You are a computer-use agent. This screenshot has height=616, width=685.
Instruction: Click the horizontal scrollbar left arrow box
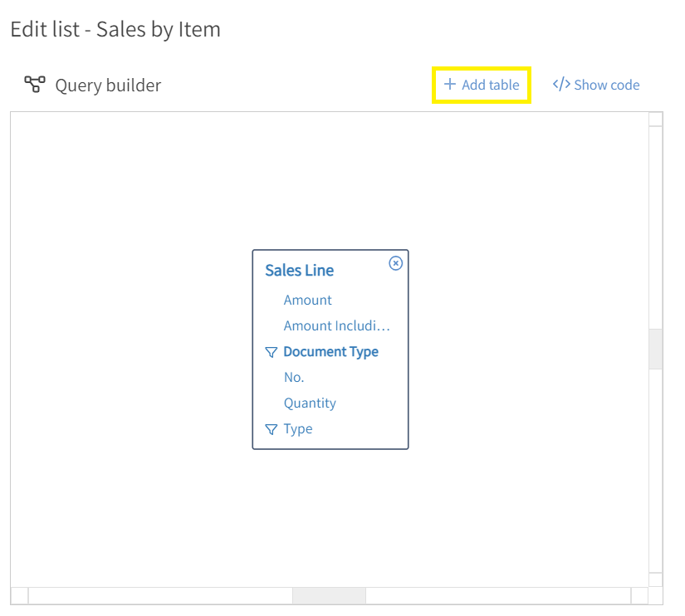pyautogui.click(x=20, y=595)
